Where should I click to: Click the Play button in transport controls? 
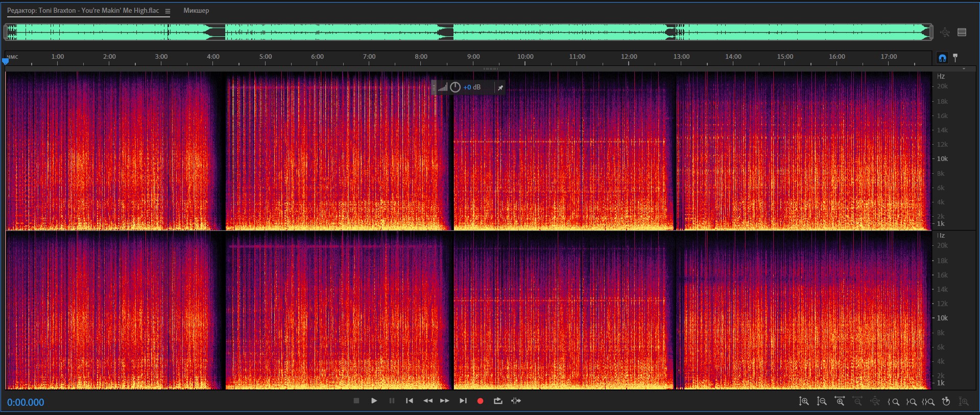374,401
